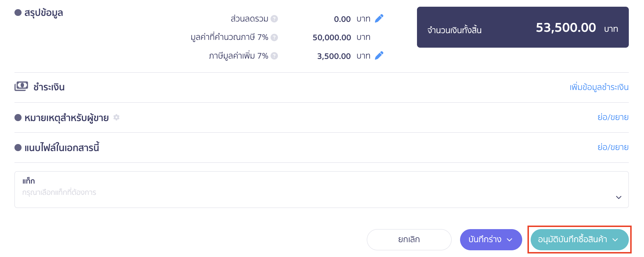Click the ยกเลิก button to cancel

click(409, 239)
